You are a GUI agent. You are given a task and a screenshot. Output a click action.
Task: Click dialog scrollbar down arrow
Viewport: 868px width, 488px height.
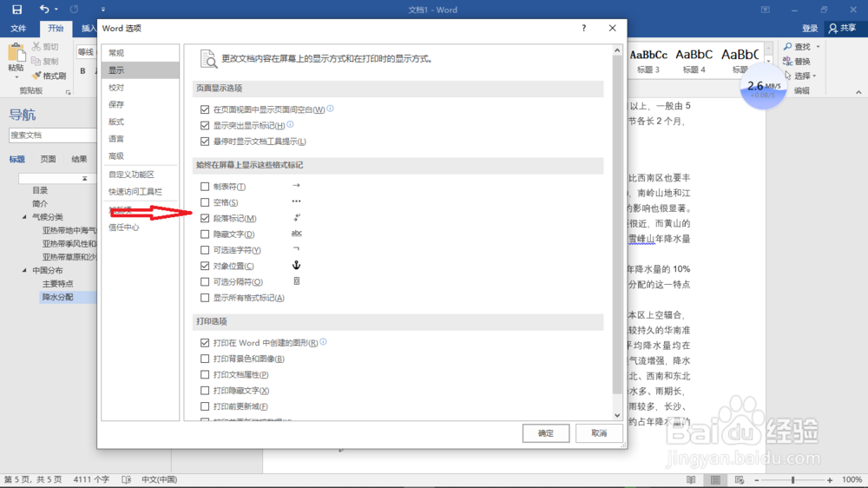(x=617, y=415)
